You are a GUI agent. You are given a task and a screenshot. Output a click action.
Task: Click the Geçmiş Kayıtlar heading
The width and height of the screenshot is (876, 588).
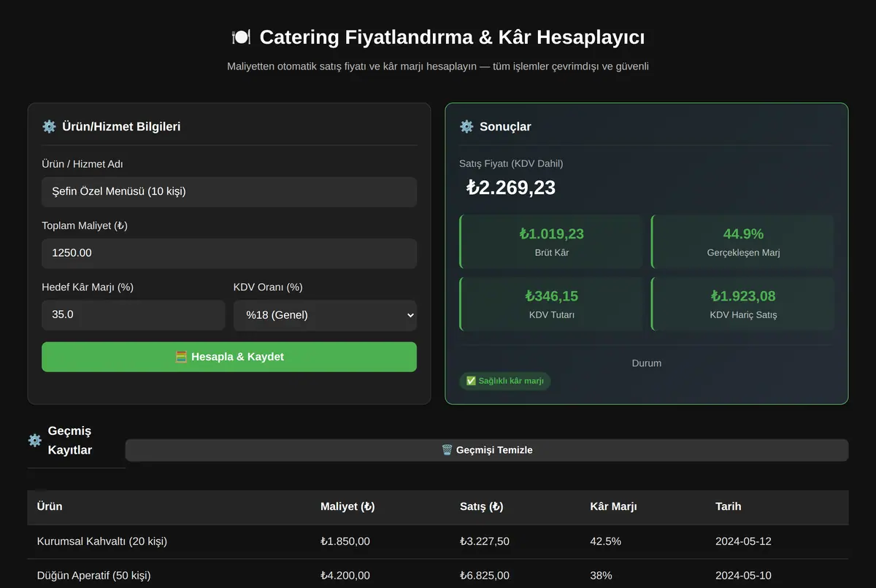70,441
